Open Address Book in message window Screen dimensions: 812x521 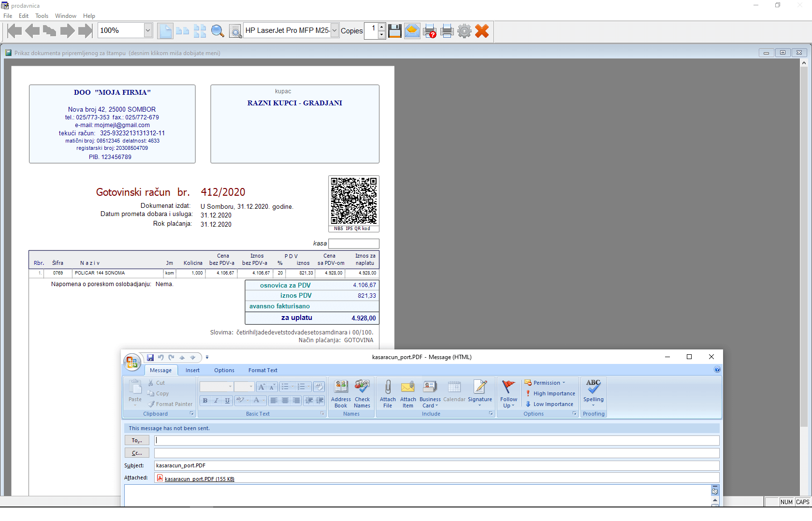coord(341,394)
